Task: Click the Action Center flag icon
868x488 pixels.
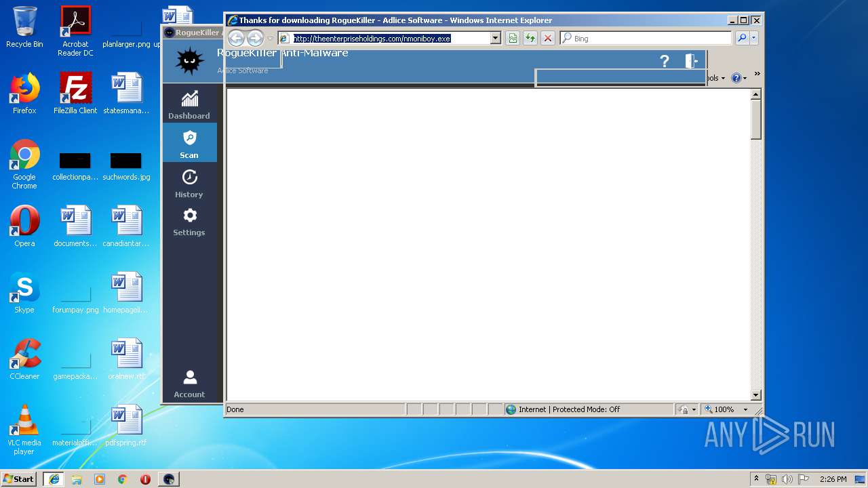Action: coord(804,479)
